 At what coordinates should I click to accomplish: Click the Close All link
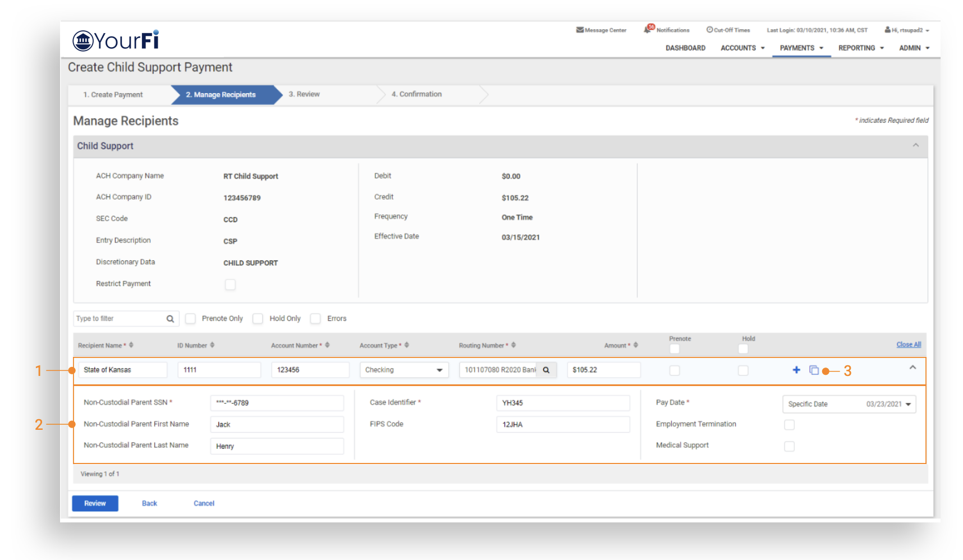coord(908,345)
